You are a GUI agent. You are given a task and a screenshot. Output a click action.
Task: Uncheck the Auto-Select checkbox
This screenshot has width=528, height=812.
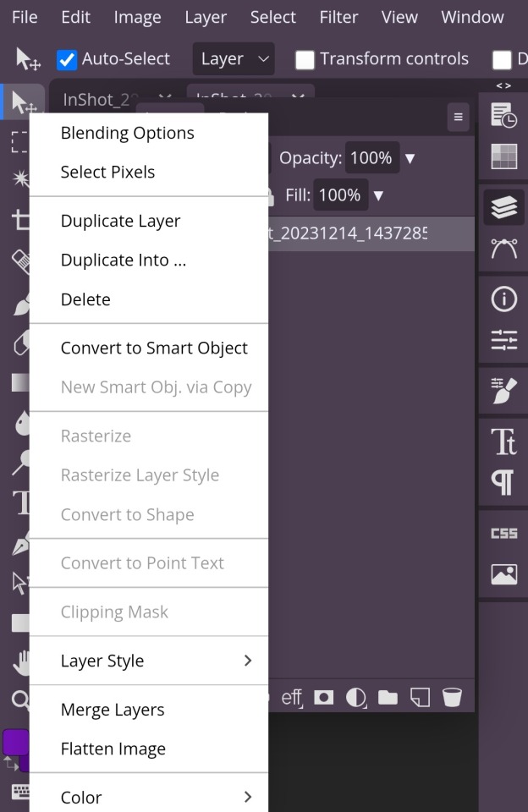pyautogui.click(x=67, y=60)
